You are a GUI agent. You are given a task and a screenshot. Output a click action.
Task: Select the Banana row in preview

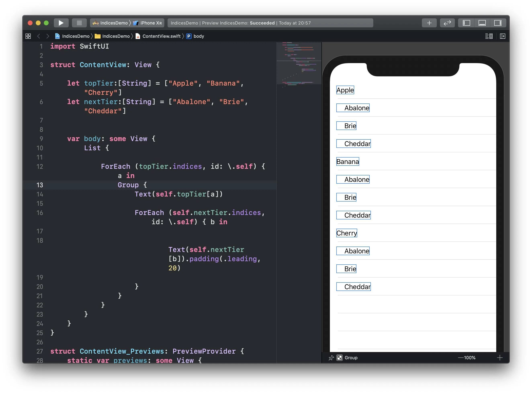(347, 162)
